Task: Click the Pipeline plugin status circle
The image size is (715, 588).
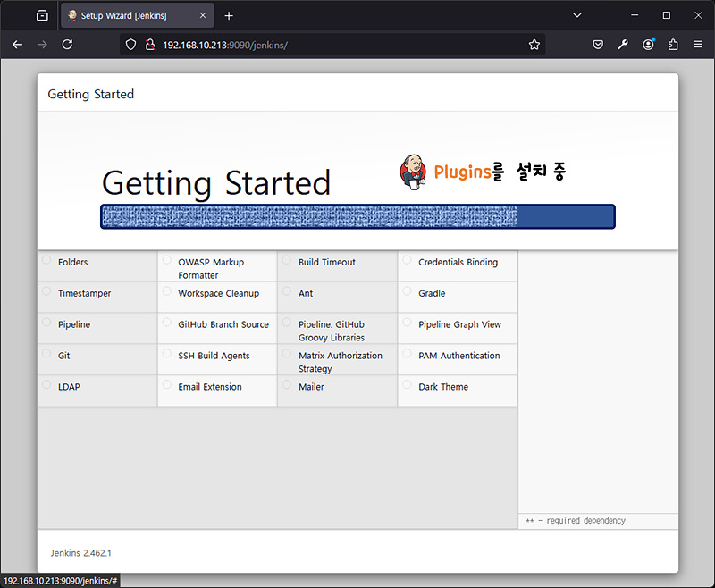Action: tap(46, 323)
